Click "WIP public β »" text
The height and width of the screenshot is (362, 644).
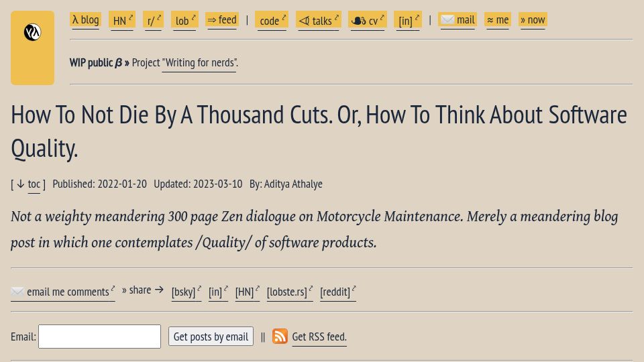pyautogui.click(x=99, y=63)
